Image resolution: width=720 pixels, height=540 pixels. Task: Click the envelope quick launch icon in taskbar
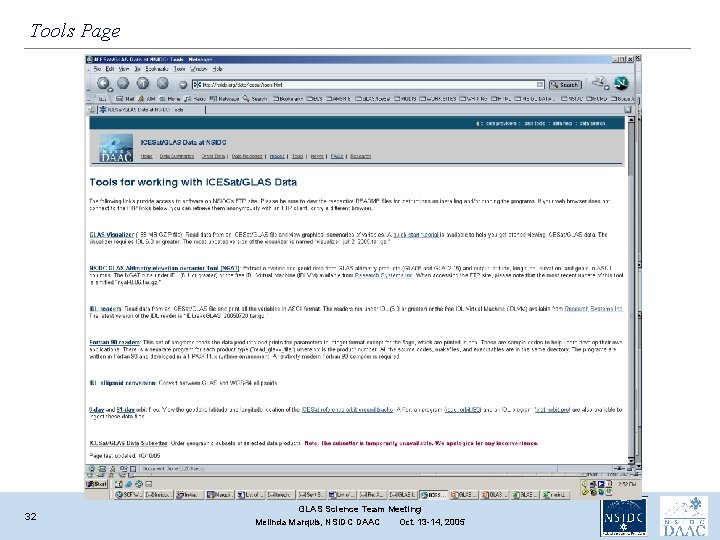(x=149, y=484)
